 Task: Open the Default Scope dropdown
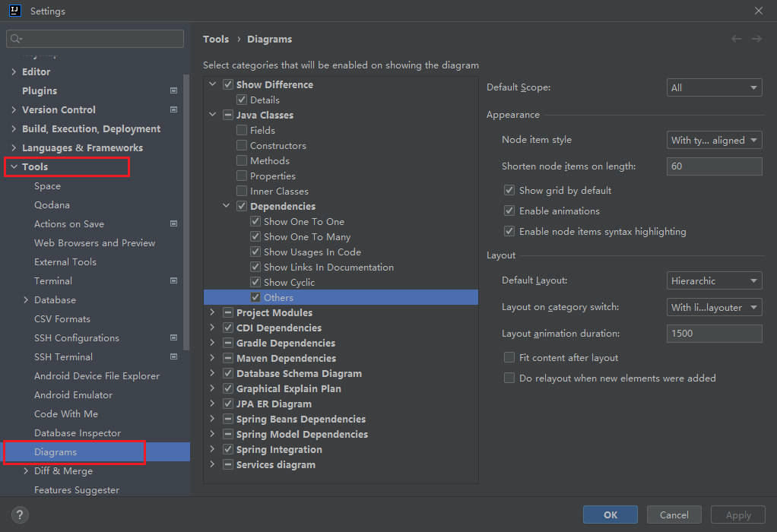[714, 87]
